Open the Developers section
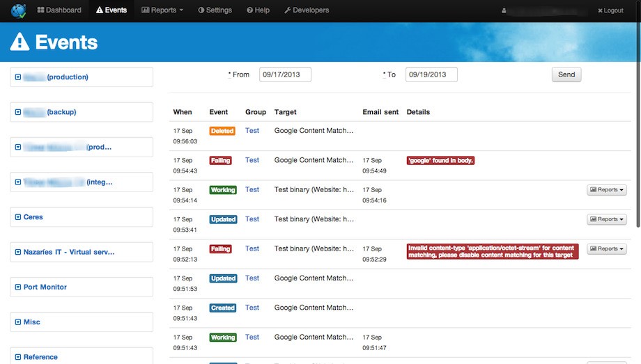 (x=307, y=10)
